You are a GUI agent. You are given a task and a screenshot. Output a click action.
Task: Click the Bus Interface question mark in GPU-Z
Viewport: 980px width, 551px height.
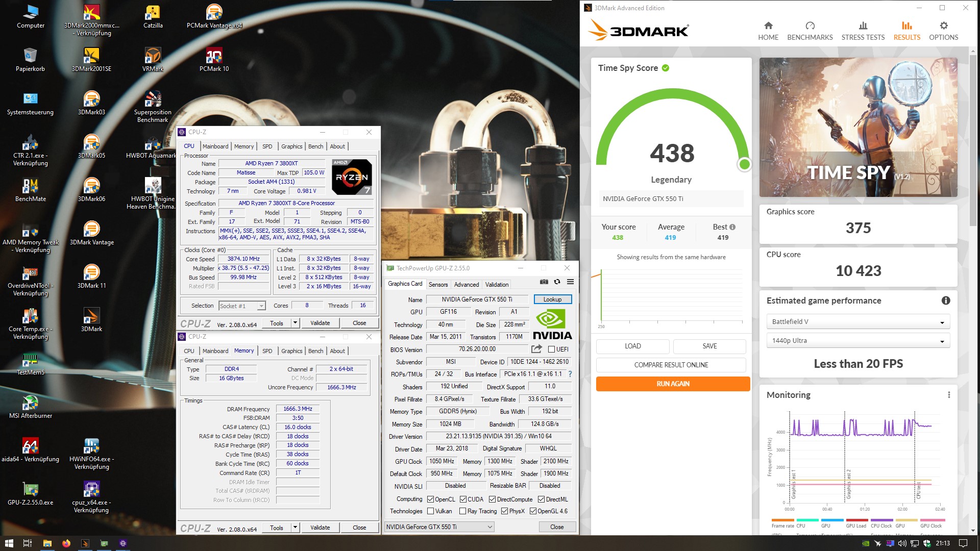pyautogui.click(x=570, y=374)
